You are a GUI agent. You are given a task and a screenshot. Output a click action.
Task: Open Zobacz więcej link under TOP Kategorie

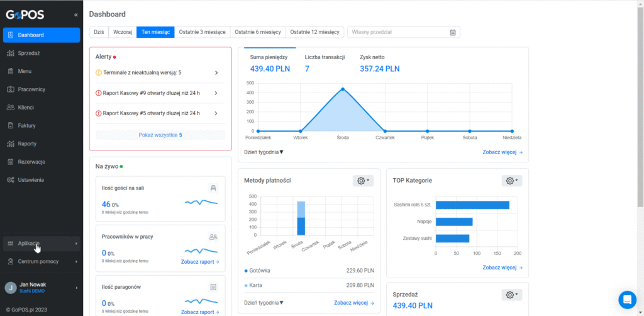(x=502, y=268)
